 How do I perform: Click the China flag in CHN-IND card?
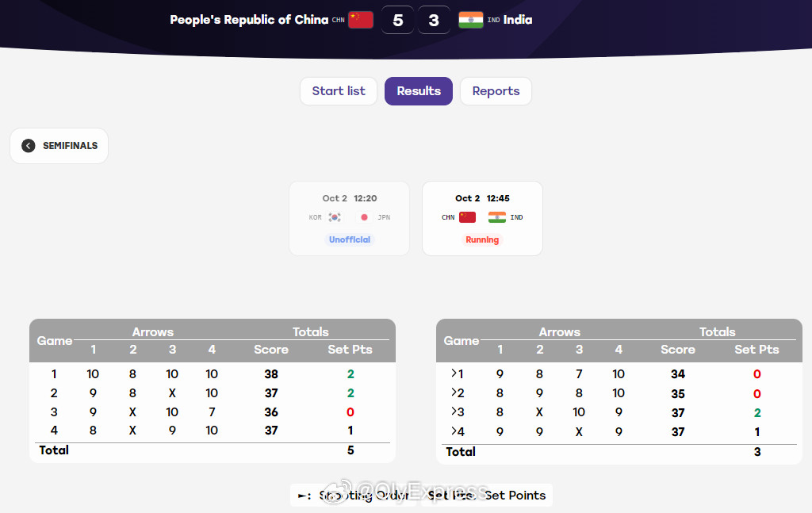pyautogui.click(x=467, y=217)
